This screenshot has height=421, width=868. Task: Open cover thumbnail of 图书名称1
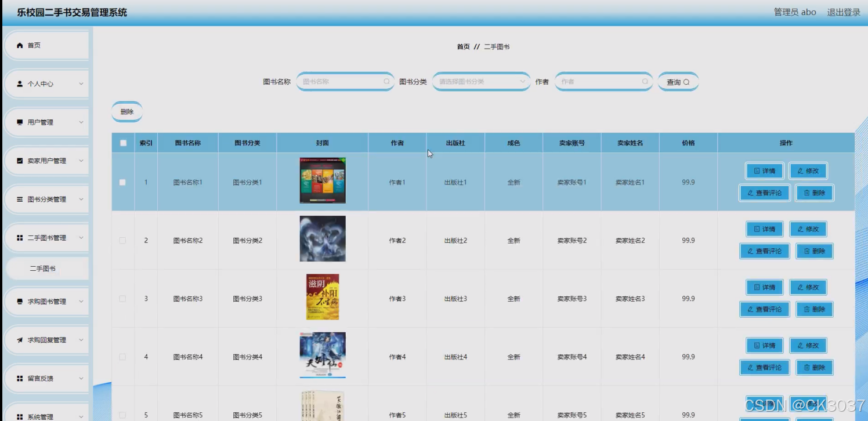click(x=323, y=181)
